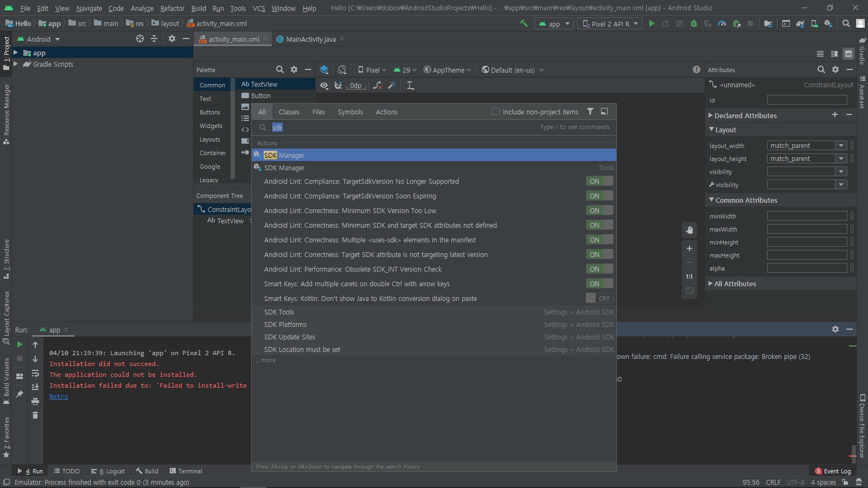The image size is (868, 488).
Task: Run the app with the green play button
Action: tap(652, 23)
